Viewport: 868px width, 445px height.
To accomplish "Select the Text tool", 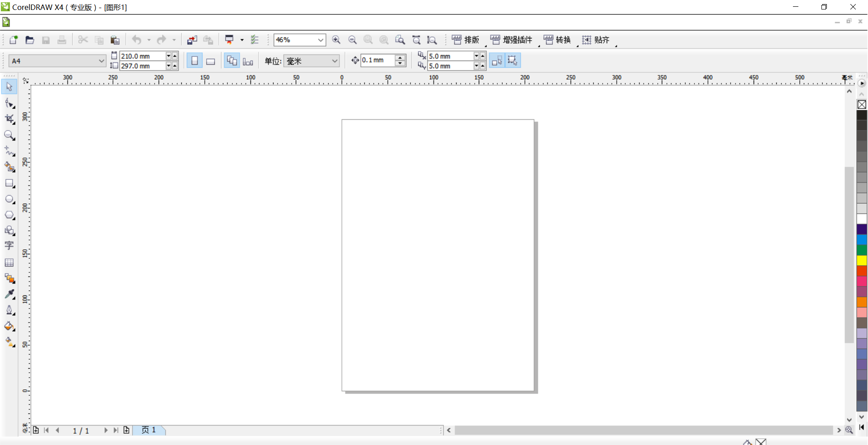I will [x=9, y=246].
